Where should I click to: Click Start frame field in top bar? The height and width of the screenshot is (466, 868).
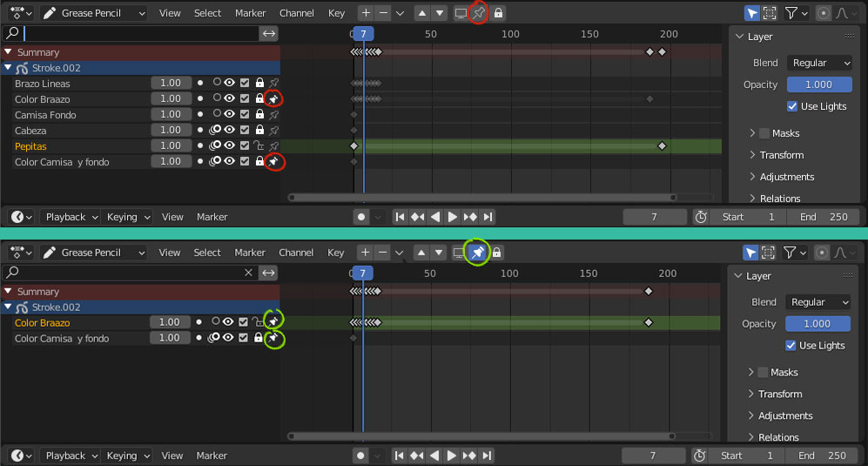748,217
